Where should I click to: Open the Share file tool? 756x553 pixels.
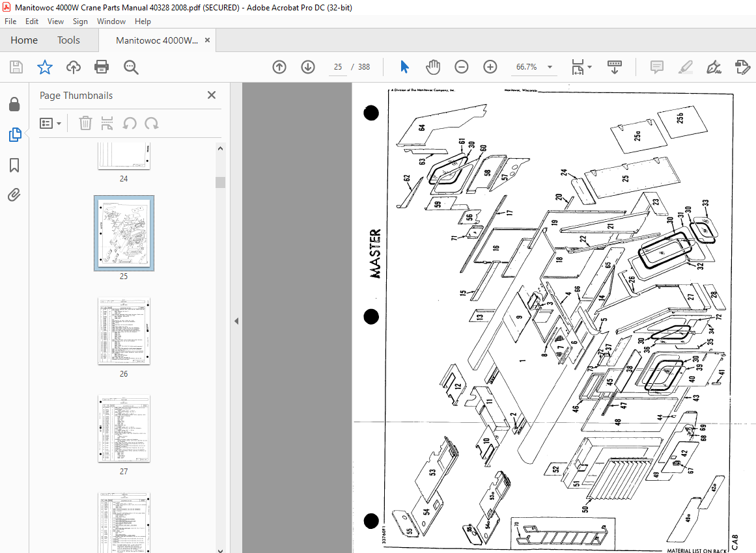(742, 67)
